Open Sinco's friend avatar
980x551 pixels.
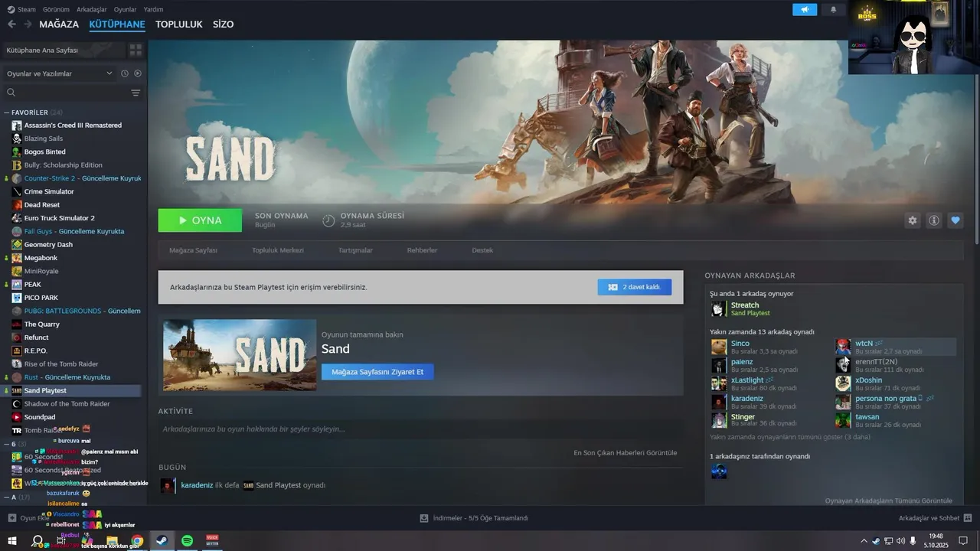719,347
